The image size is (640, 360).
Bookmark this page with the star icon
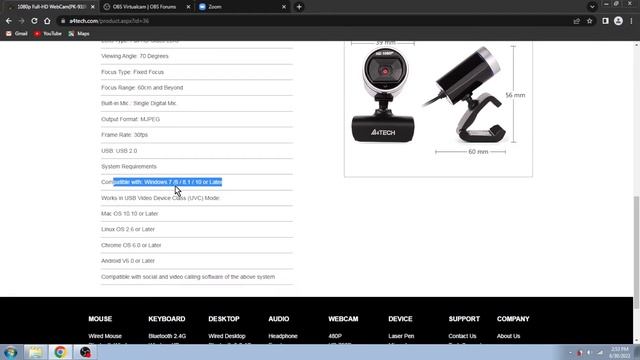point(589,21)
